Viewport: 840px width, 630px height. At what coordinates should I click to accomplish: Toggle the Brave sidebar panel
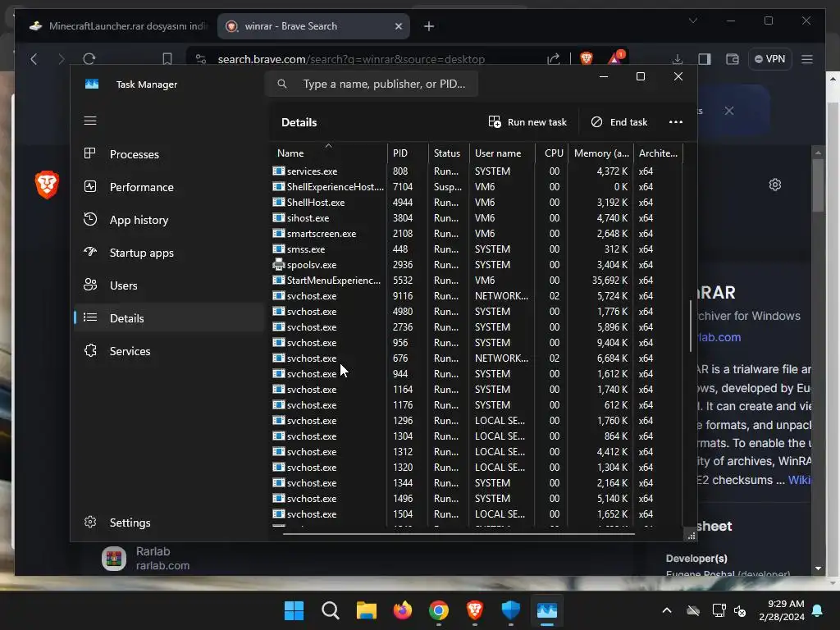click(x=705, y=59)
